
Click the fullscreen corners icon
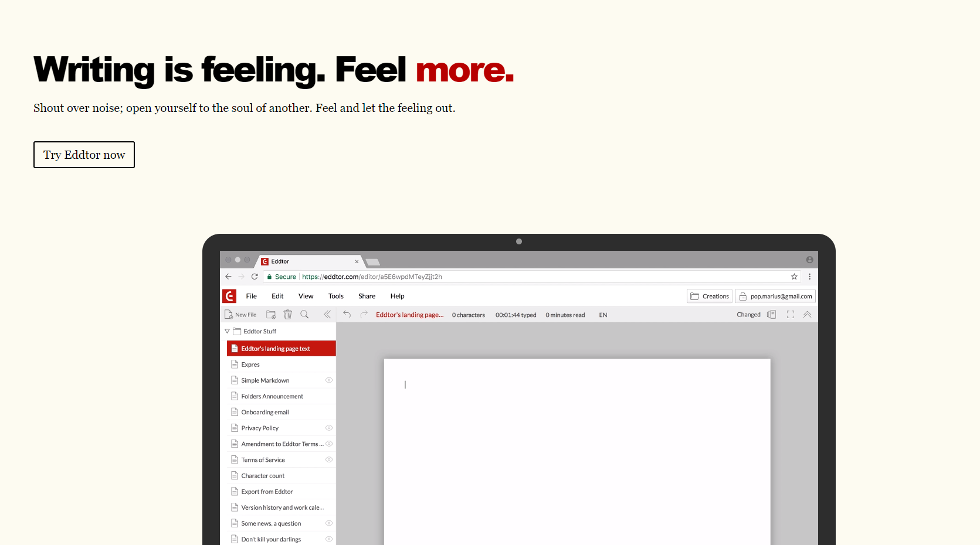(791, 315)
